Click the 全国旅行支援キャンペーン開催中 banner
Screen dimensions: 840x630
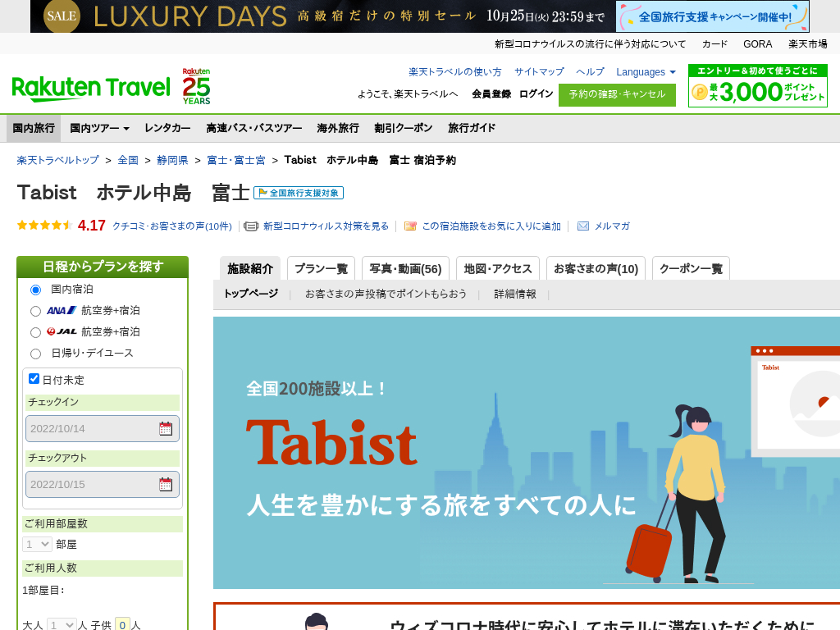[713, 16]
